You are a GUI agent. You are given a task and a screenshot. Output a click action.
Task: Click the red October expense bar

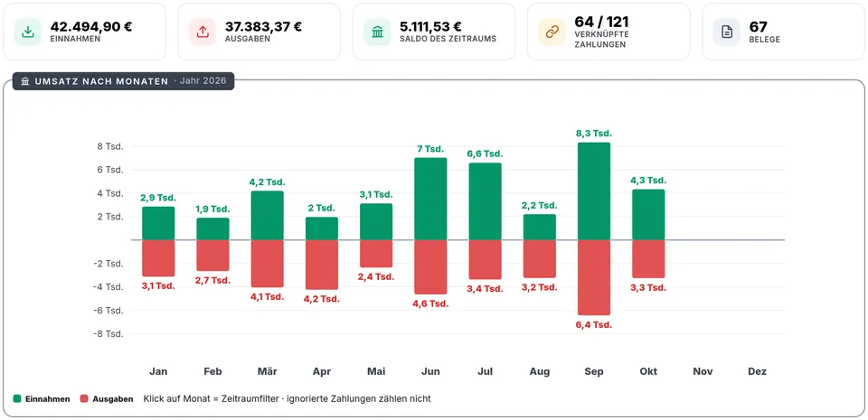[648, 259]
